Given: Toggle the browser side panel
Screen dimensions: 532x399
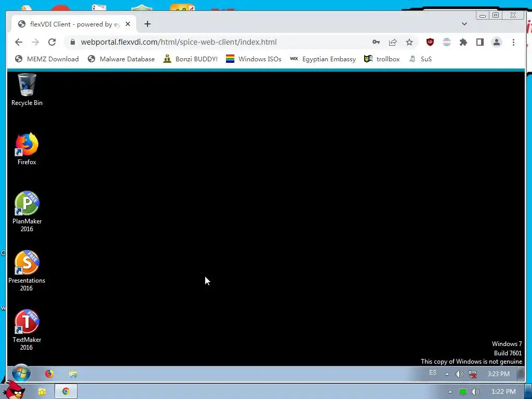Looking at the screenshot, I should coord(480,42).
